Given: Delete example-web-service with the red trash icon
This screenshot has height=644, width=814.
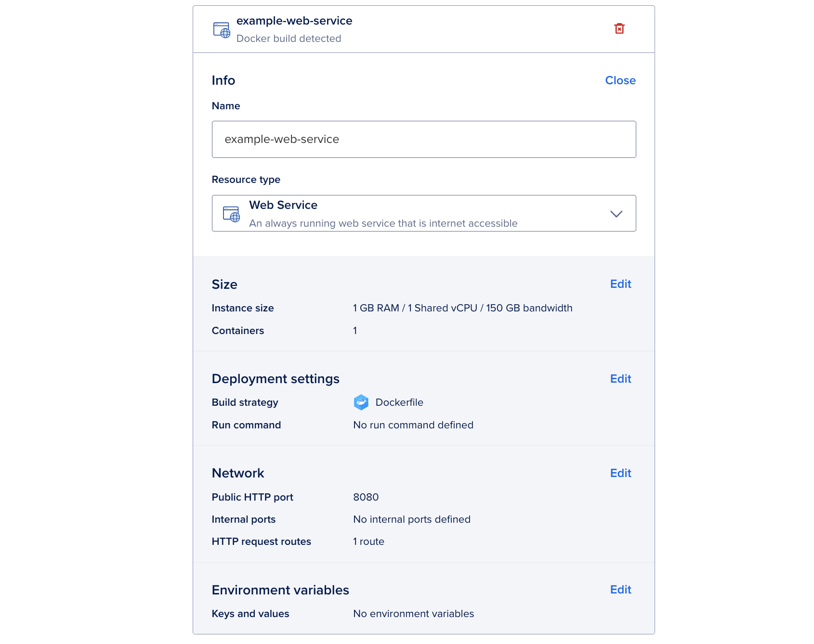Looking at the screenshot, I should point(619,28).
